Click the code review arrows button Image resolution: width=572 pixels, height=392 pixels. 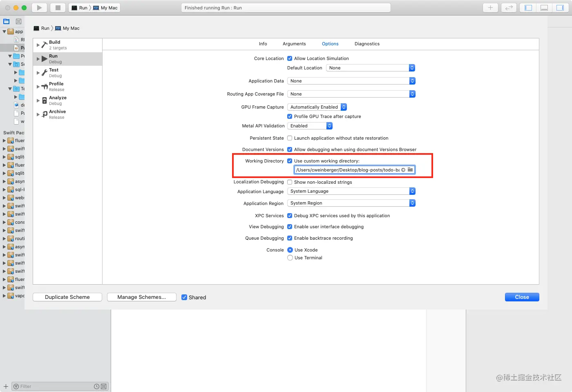[x=509, y=8]
